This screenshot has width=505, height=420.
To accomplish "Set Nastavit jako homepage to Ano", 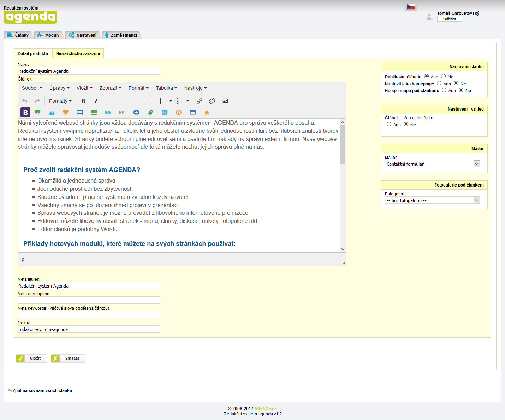I will coord(439,83).
